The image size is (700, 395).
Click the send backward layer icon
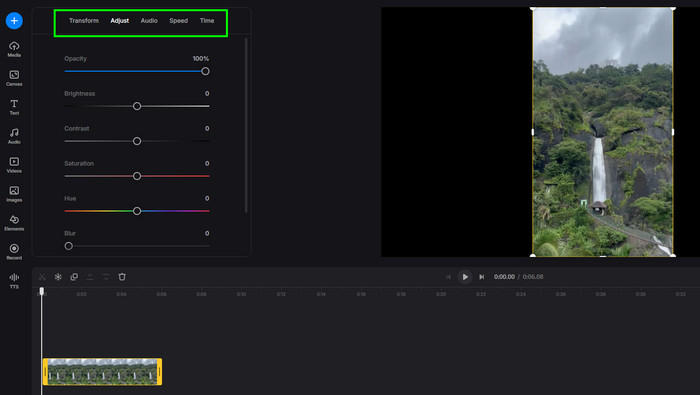pyautogui.click(x=106, y=277)
